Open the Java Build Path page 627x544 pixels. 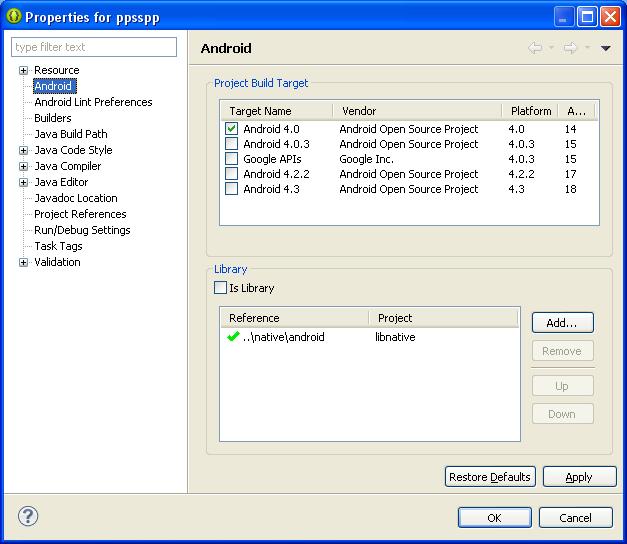coord(70,134)
